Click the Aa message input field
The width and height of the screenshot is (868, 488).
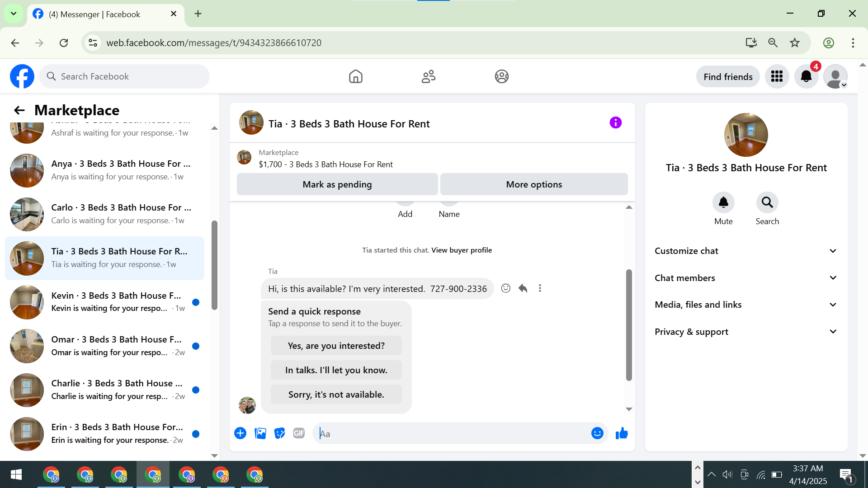tap(452, 433)
